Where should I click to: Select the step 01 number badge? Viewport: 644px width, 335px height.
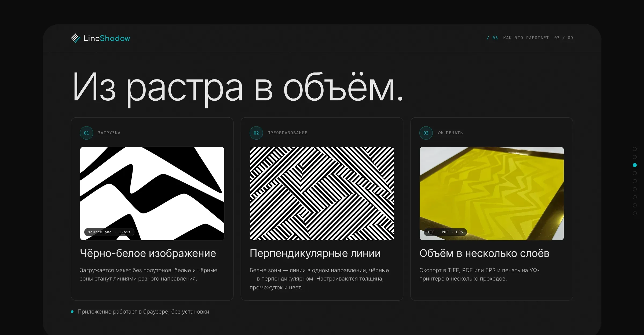tap(86, 133)
